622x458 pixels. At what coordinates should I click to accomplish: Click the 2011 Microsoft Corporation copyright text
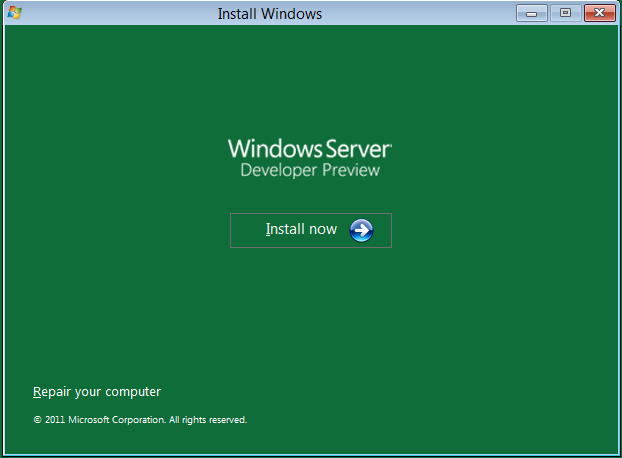[140, 420]
